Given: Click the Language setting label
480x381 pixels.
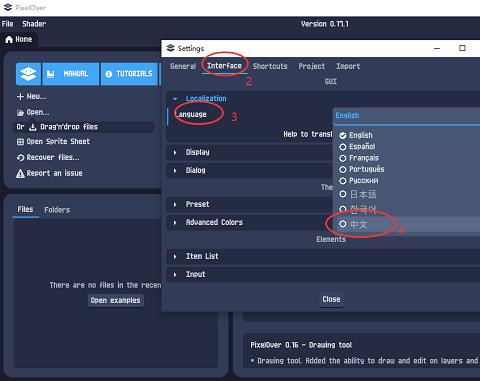Looking at the screenshot, I should [x=191, y=114].
